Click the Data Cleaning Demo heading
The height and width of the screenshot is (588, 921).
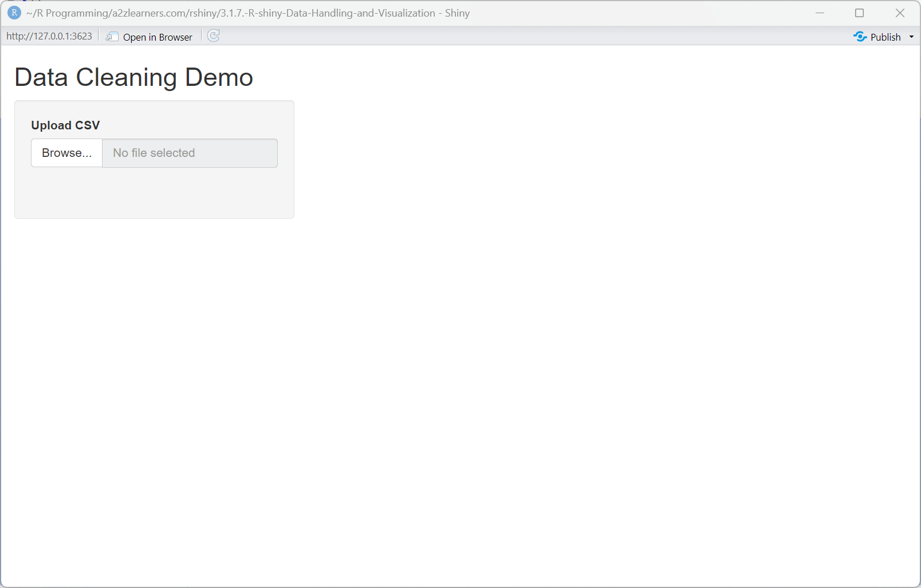pos(133,77)
